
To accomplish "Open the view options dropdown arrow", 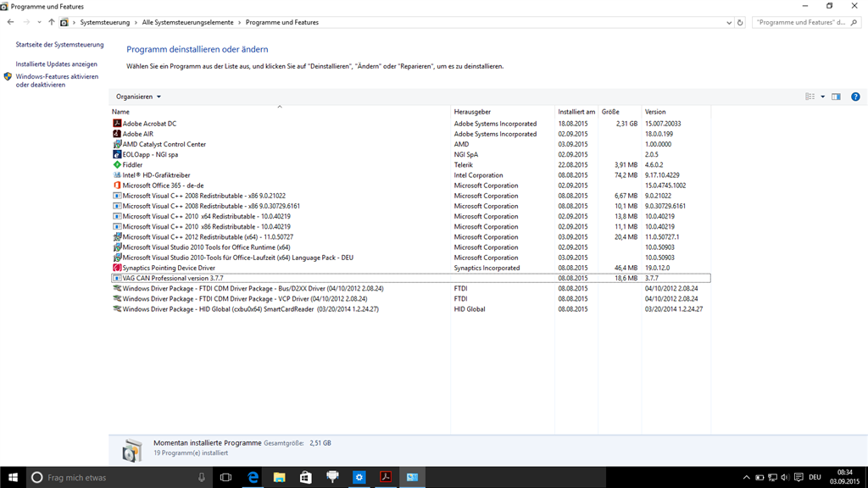I will [x=822, y=97].
